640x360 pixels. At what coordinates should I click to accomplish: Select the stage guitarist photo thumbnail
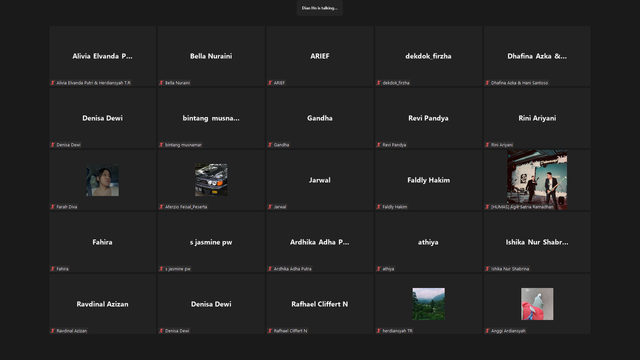tap(537, 180)
